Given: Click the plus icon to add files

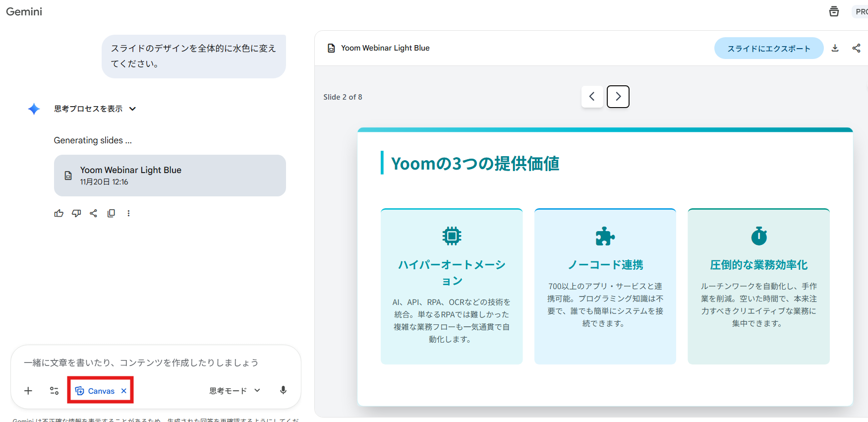Looking at the screenshot, I should (x=28, y=391).
